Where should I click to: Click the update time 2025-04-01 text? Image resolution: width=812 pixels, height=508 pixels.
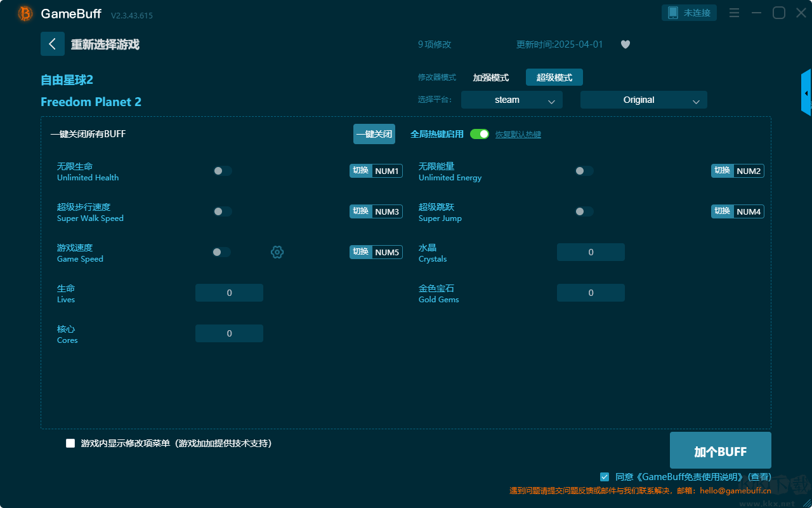(560, 44)
